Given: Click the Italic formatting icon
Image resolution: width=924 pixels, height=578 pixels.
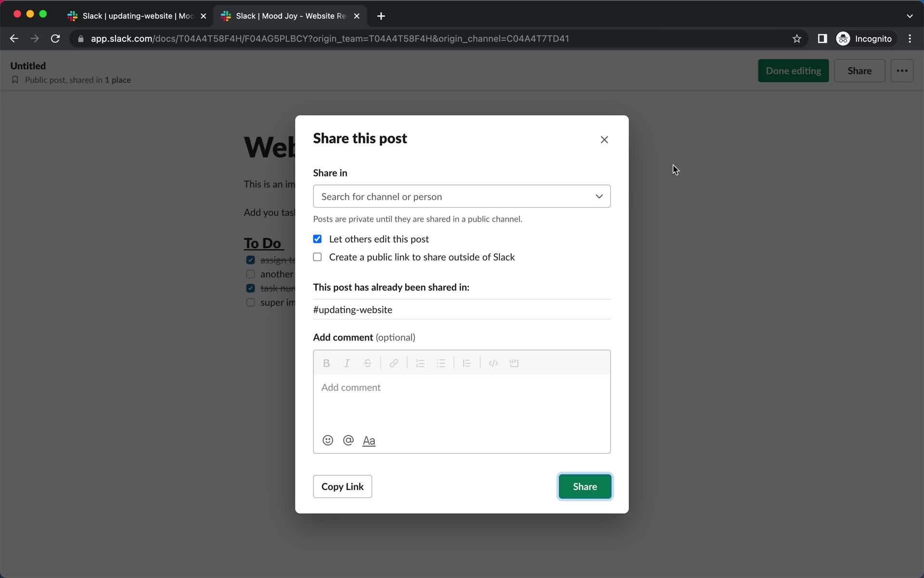Looking at the screenshot, I should (346, 362).
